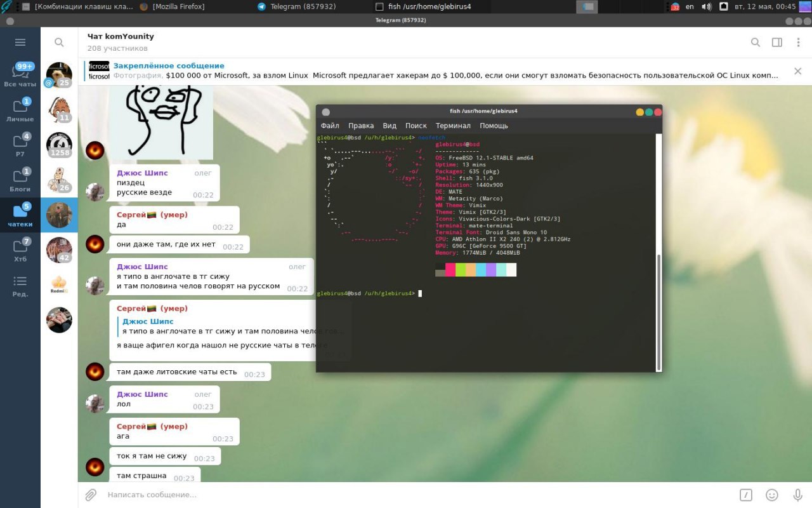Open the emoji picker smiley icon
The image size is (812, 508).
click(x=772, y=495)
